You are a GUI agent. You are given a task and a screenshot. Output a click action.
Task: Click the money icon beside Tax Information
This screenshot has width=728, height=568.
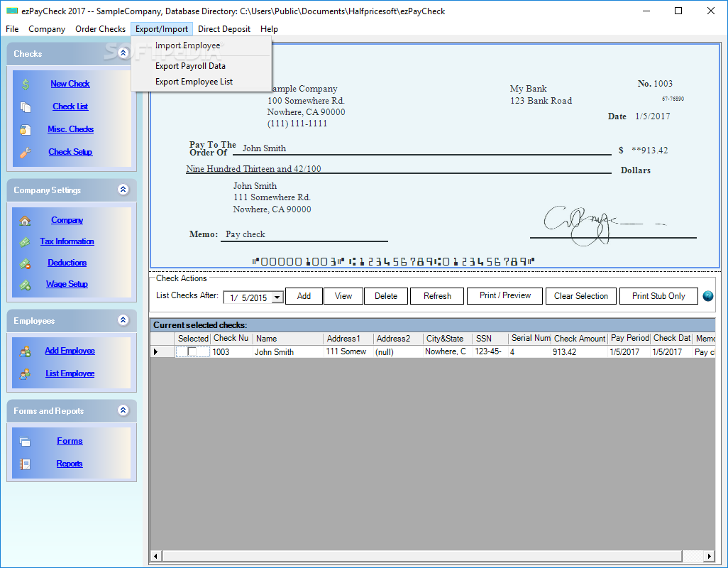[25, 242]
